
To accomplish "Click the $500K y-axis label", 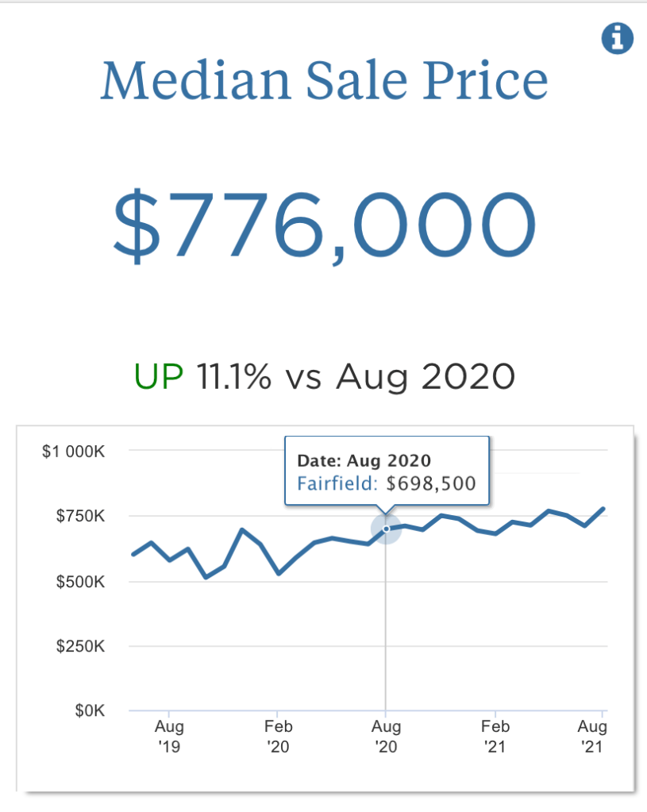I will point(79,581).
